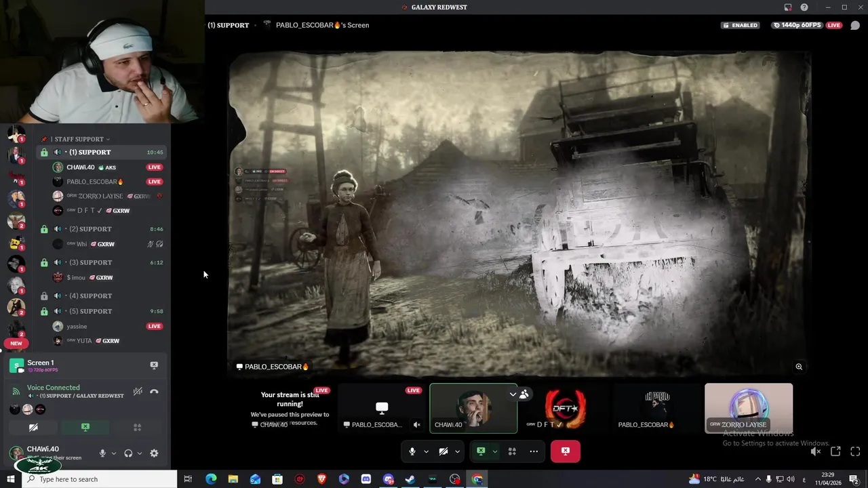Click the green share screen button in the call bar
The width and height of the screenshot is (868, 488).
click(x=481, y=451)
